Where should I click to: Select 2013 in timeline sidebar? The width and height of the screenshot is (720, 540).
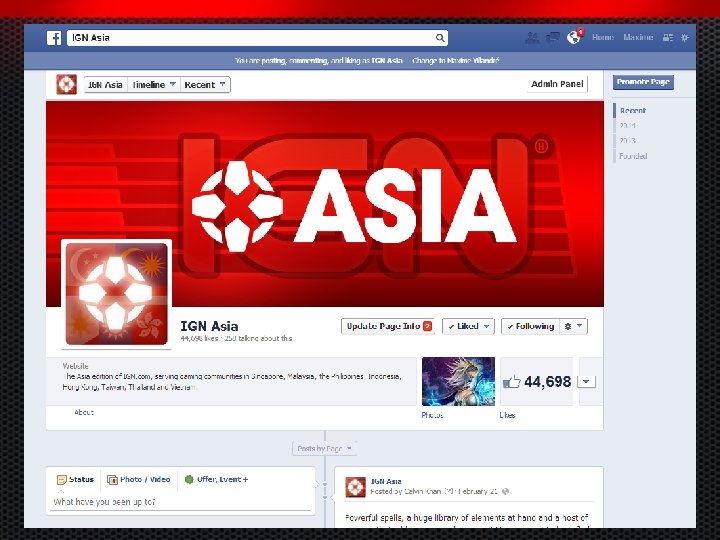click(x=627, y=141)
